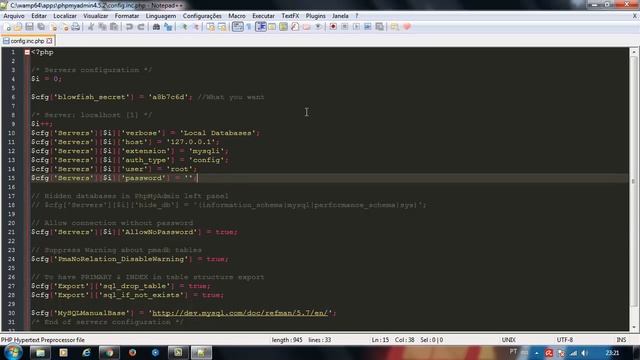Viewport: 640px width, 360px height.
Task: Open the Macro menu
Action: (237, 16)
